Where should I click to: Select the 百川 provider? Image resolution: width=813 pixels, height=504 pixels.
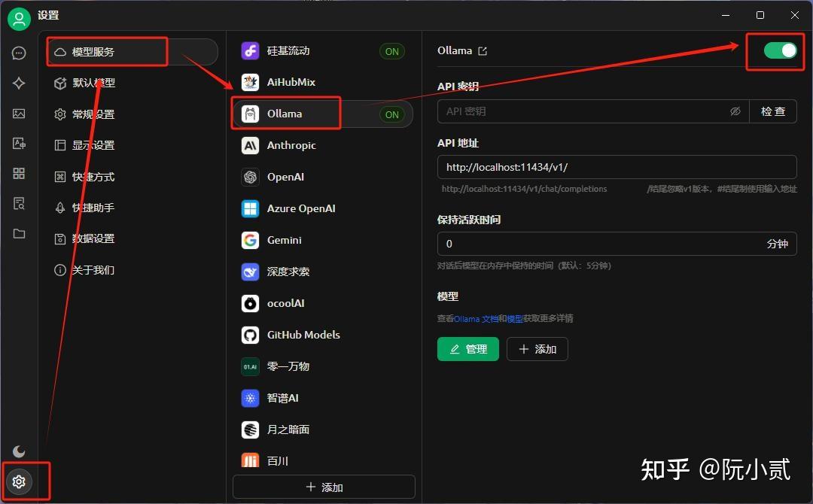(323, 460)
